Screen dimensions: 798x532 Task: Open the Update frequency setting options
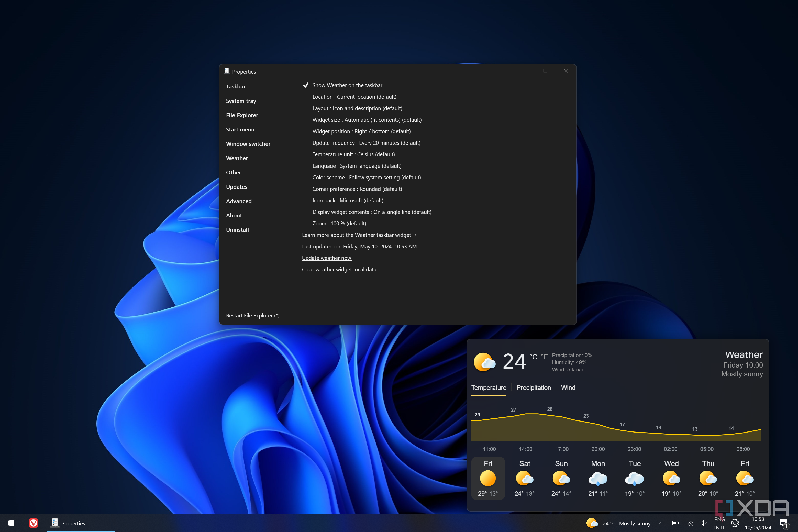[x=366, y=143]
